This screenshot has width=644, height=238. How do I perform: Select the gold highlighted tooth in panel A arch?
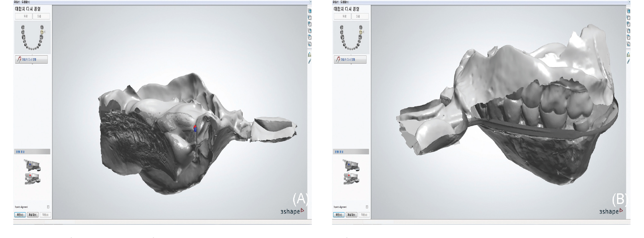tap(42, 32)
